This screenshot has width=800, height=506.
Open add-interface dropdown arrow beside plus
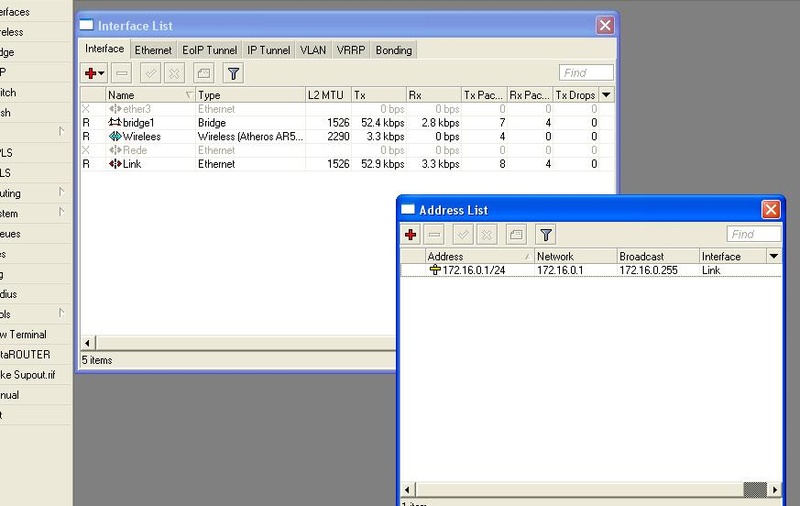pos(101,73)
